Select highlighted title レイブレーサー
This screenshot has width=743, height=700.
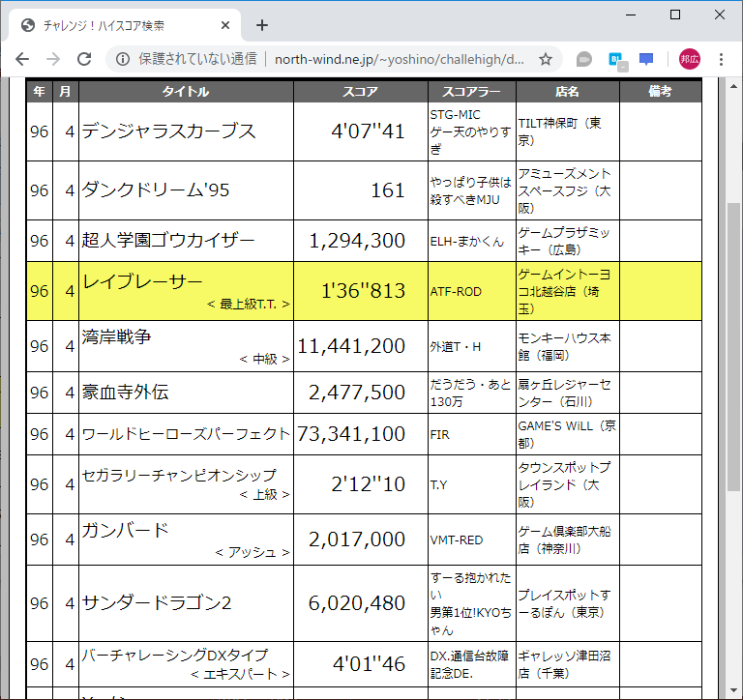pos(142,281)
